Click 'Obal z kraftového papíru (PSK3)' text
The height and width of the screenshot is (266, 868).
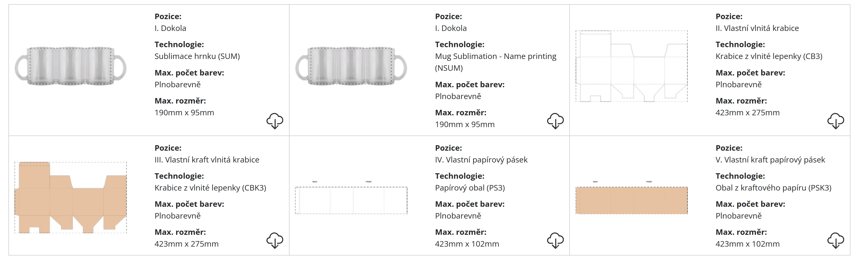[x=773, y=188]
